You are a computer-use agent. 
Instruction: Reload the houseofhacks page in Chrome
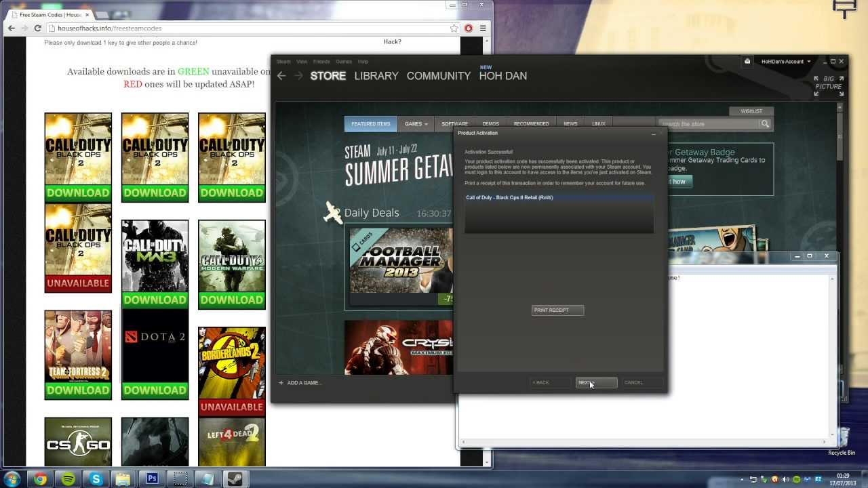[37, 28]
